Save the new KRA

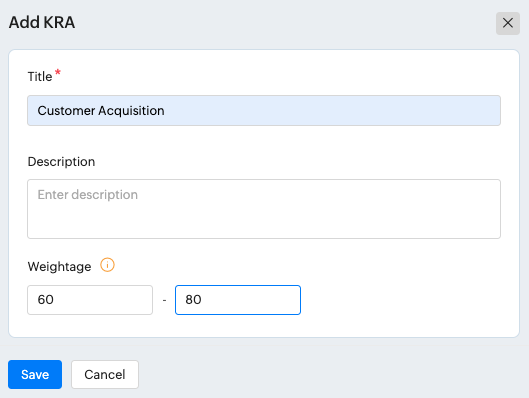[x=35, y=374]
